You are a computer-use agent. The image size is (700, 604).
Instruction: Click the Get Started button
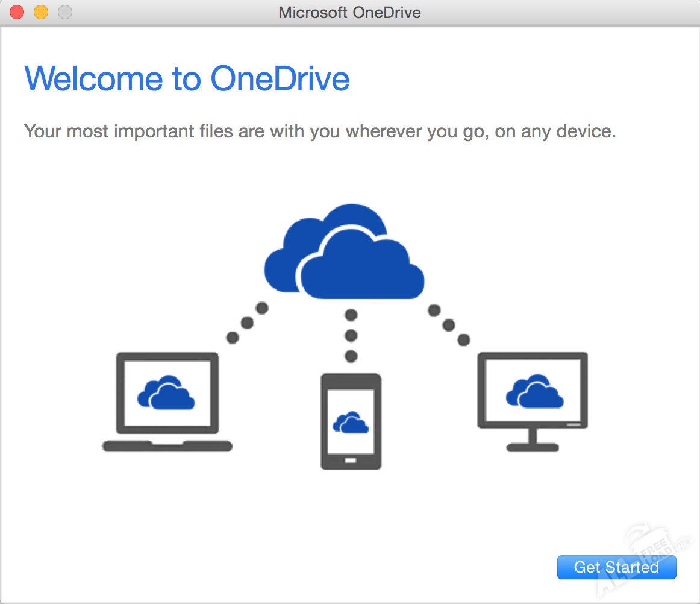coord(616,567)
